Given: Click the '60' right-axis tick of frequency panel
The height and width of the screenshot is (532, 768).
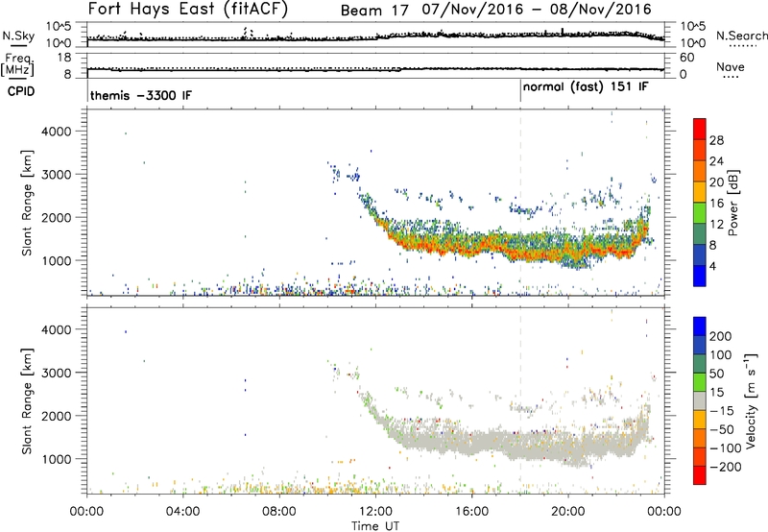Looking at the screenshot, I should tap(686, 58).
